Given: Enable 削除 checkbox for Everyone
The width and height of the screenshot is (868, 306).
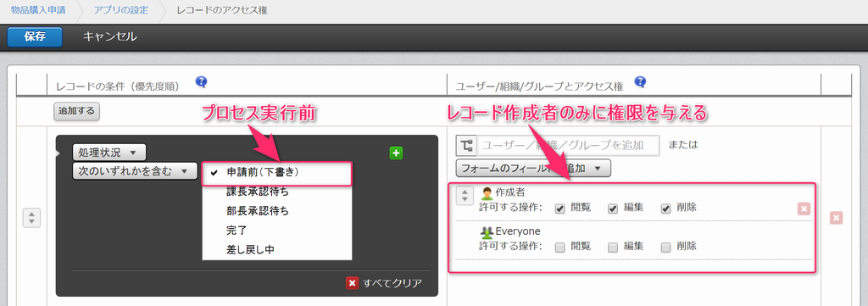Looking at the screenshot, I should pos(666,248).
